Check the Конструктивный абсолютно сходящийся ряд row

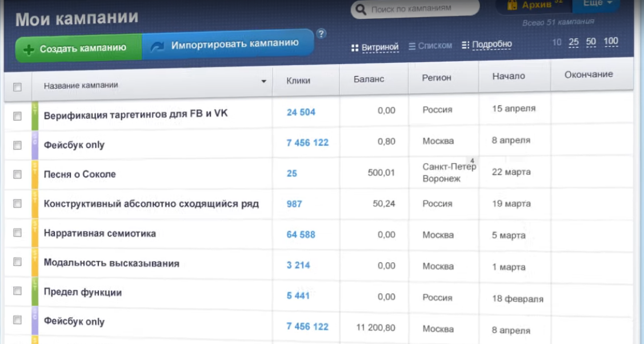click(17, 203)
